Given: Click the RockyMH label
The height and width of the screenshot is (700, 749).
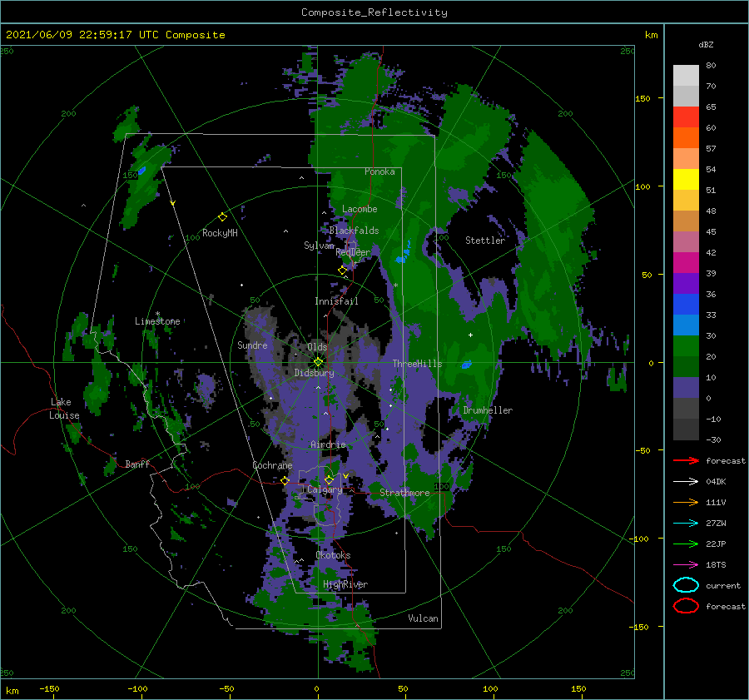Looking at the screenshot, I should click(220, 233).
